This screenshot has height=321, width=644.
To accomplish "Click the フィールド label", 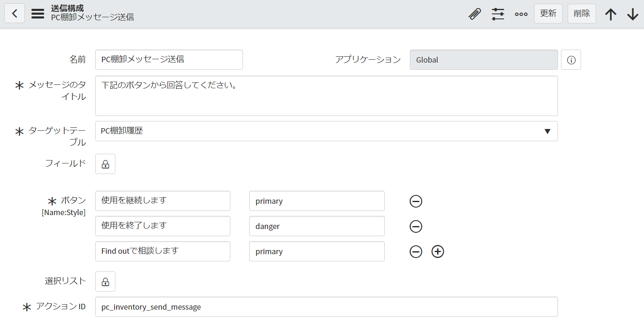I will coord(65,163).
